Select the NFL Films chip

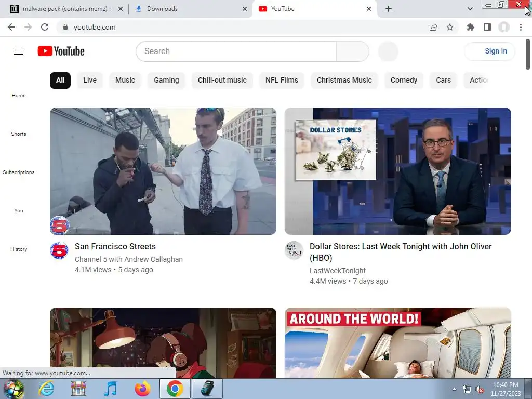pyautogui.click(x=282, y=81)
